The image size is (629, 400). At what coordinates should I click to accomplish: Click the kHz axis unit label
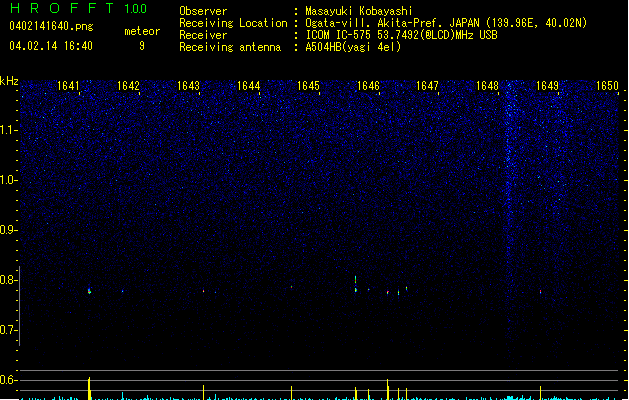[x=9, y=81]
